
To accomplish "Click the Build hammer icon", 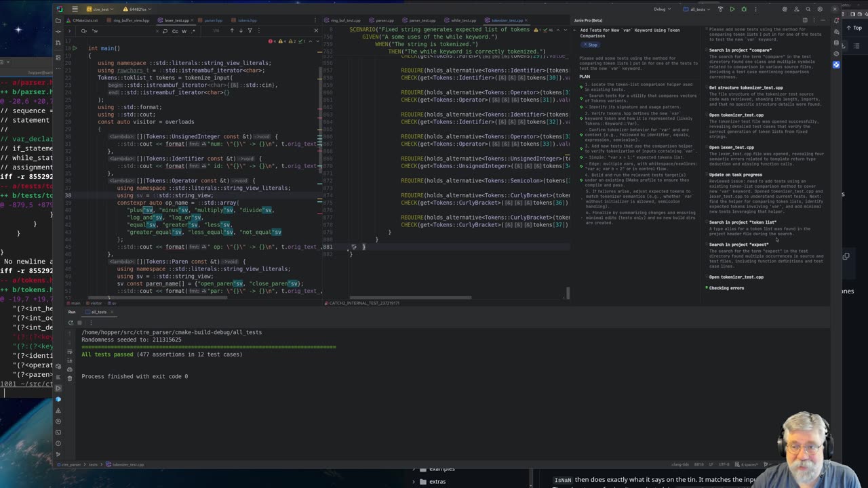I will (720, 9).
